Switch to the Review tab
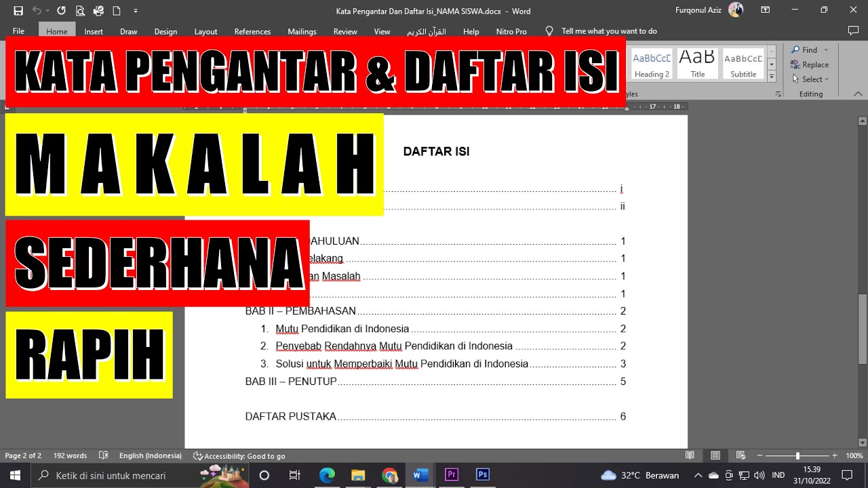The height and width of the screenshot is (488, 868). tap(345, 31)
